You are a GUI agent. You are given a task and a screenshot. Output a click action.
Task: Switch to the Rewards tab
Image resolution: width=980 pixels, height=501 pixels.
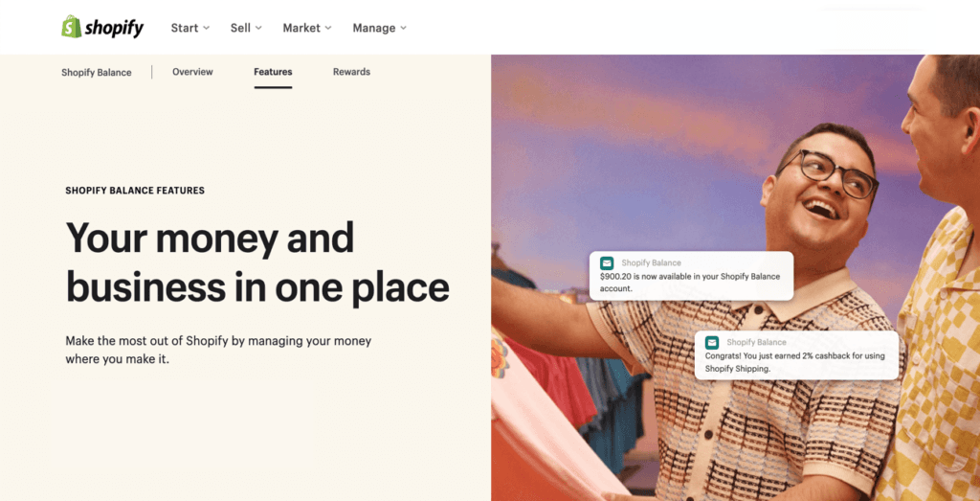tap(351, 72)
